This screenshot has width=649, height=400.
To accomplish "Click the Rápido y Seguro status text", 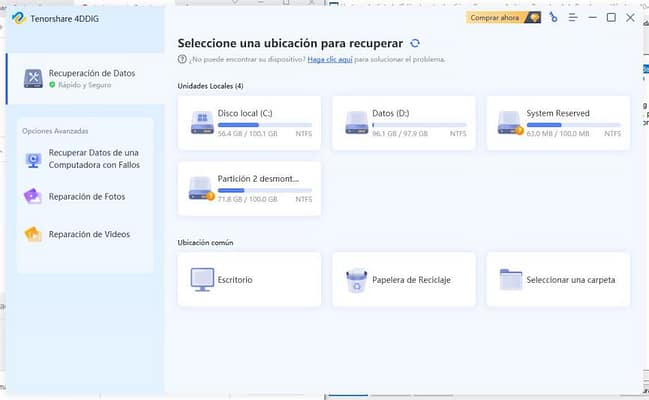I will (84, 85).
